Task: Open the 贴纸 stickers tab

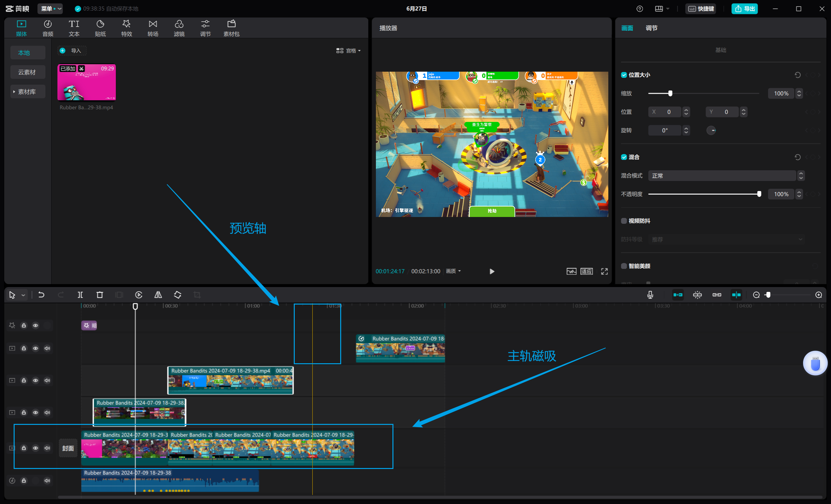Action: (x=101, y=28)
